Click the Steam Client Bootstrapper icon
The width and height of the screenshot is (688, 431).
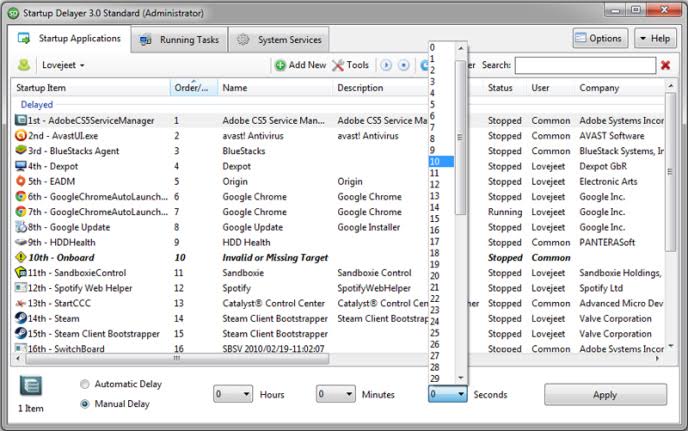[21, 333]
